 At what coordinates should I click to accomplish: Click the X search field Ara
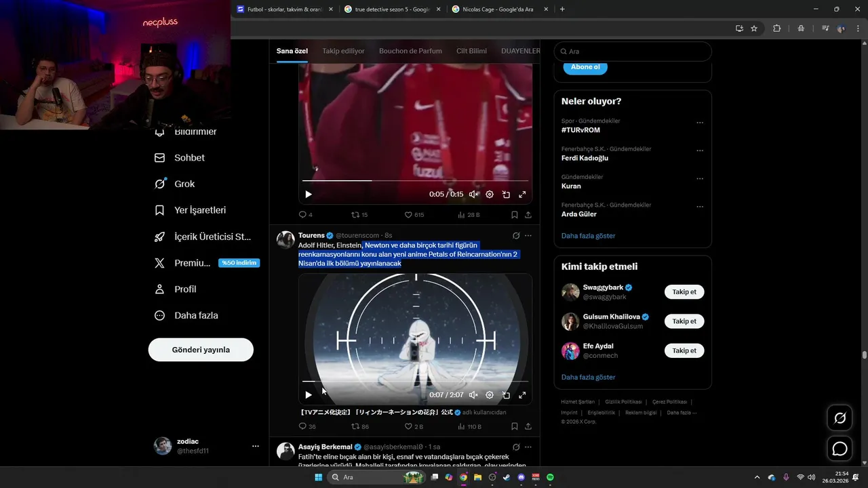[633, 52]
